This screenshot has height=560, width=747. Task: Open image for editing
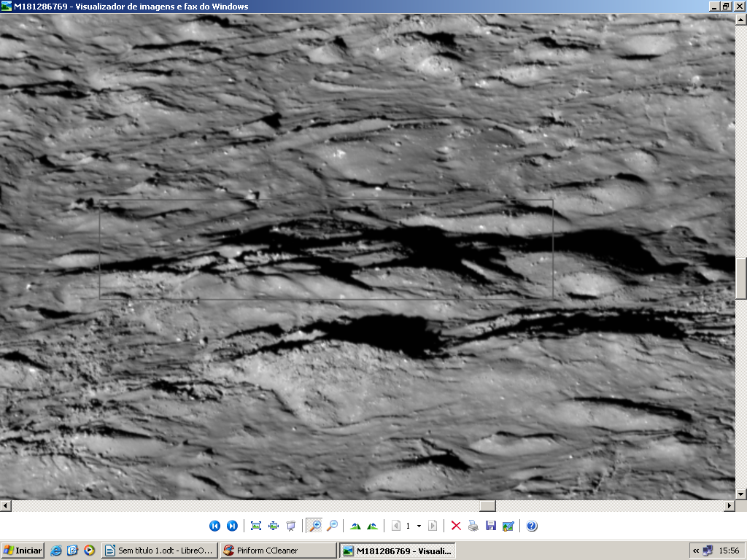coord(508,526)
